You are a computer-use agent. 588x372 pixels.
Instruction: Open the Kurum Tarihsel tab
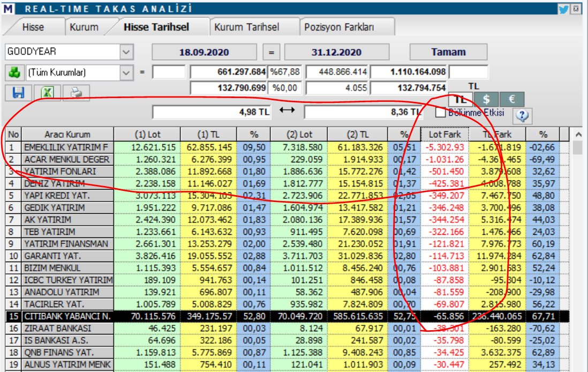pos(247,27)
